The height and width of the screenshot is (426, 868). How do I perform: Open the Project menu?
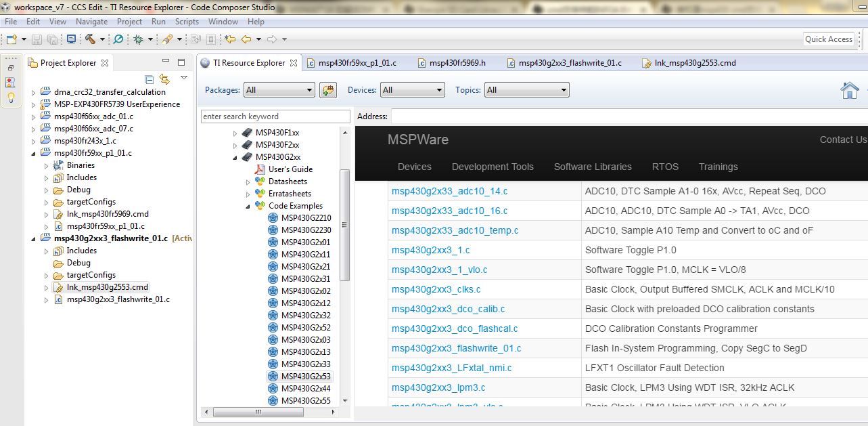point(129,22)
